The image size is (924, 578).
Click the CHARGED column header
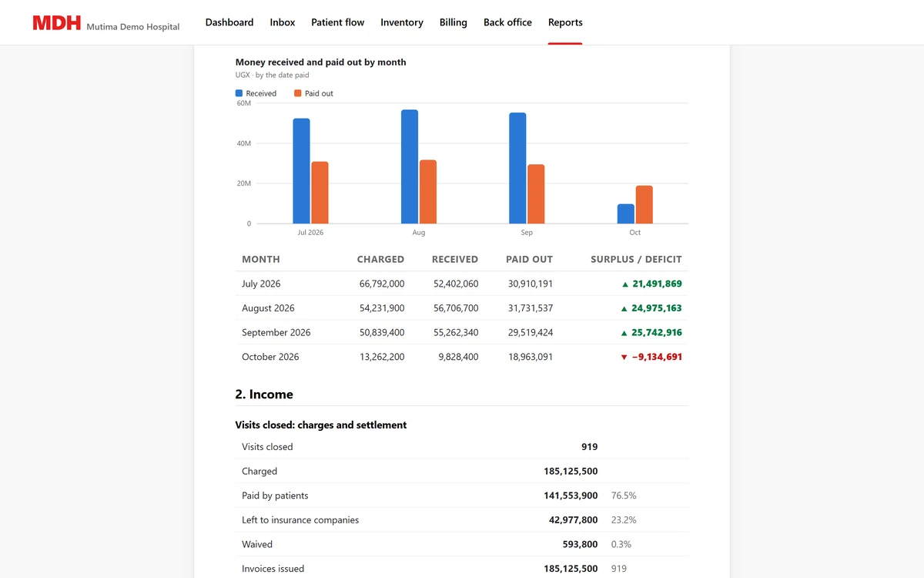point(380,259)
